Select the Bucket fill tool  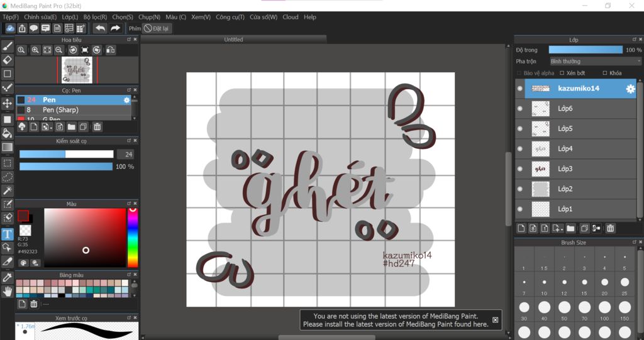8,133
